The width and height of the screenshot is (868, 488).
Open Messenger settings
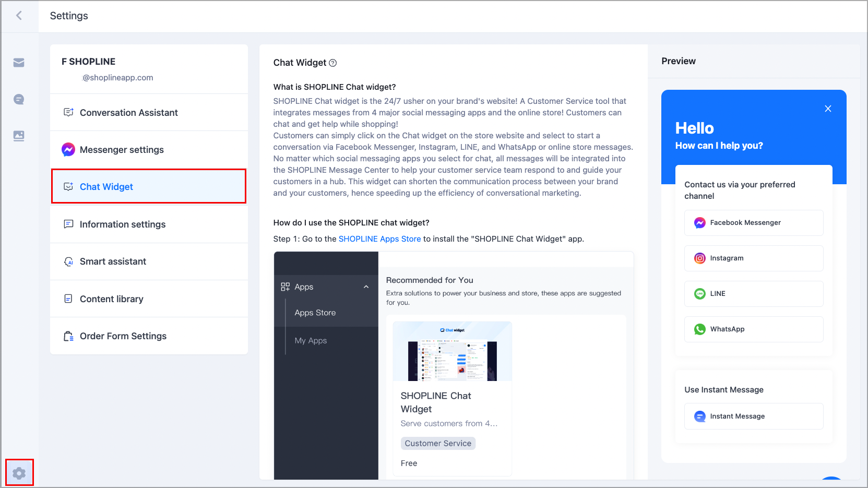coord(121,150)
